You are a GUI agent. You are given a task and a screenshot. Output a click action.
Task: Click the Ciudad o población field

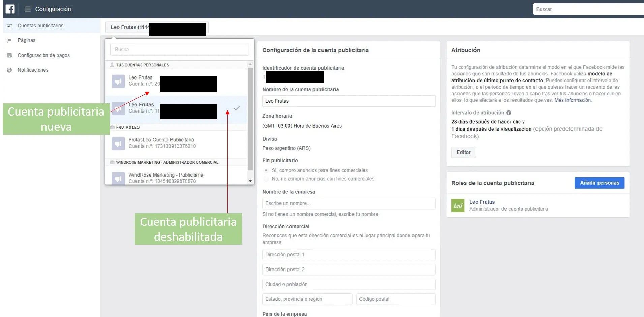pos(349,284)
